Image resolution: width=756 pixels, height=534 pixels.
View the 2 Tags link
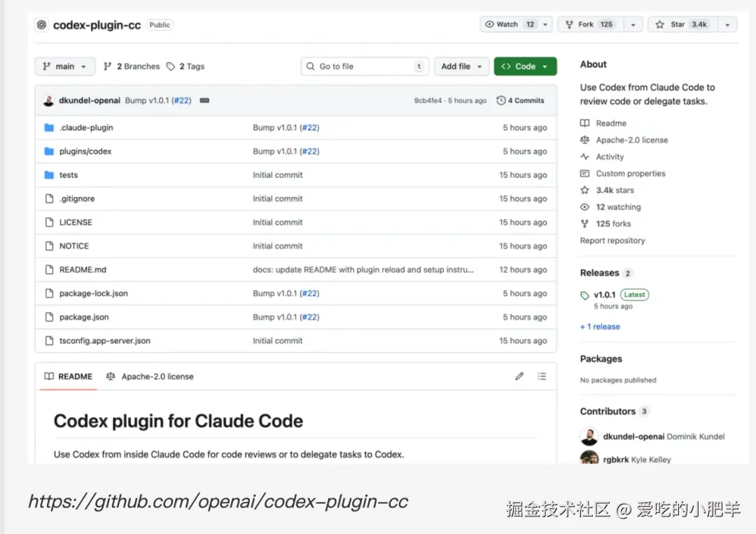click(x=185, y=66)
